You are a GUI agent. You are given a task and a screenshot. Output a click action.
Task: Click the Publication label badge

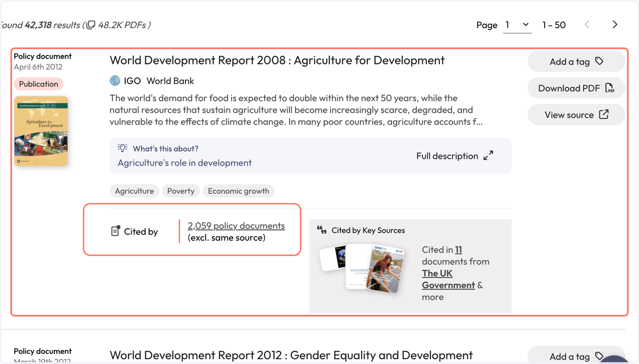(x=38, y=84)
